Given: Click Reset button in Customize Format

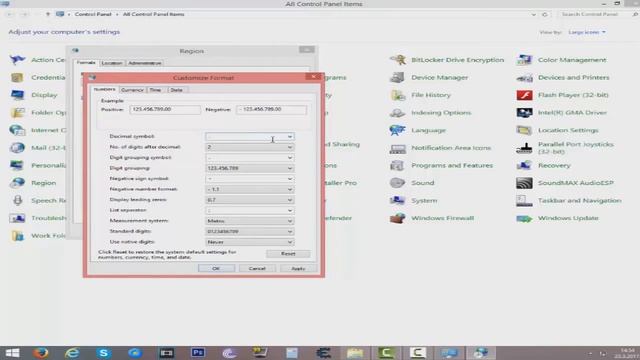Looking at the screenshot, I should pos(288,253).
